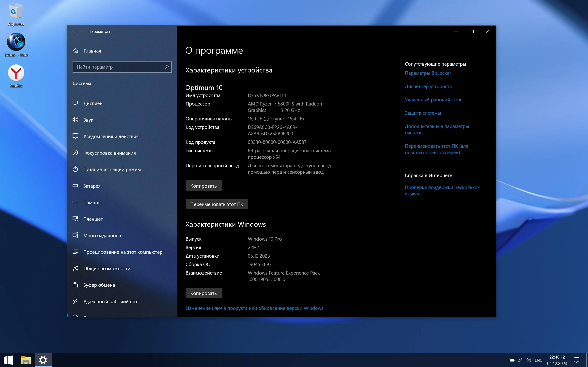Open File Explorer from taskbar

[x=26, y=360]
